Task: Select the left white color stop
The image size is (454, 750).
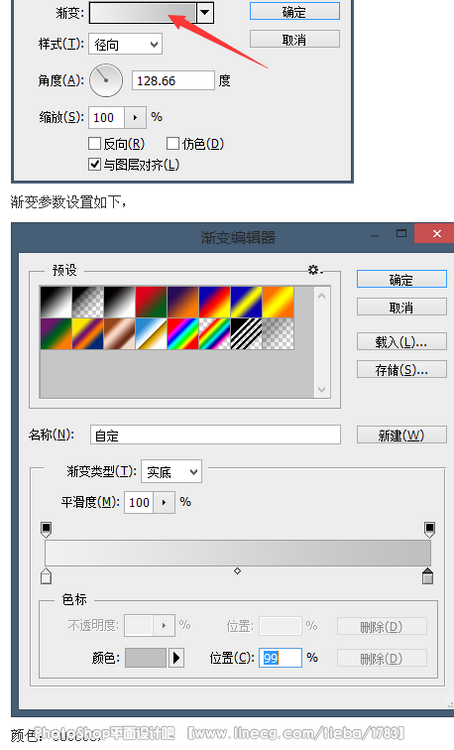Action: [x=46, y=576]
